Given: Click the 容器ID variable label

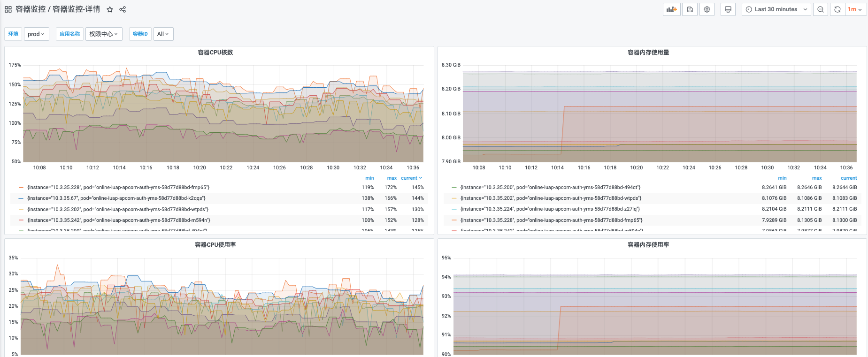Looking at the screenshot, I should tap(140, 34).
